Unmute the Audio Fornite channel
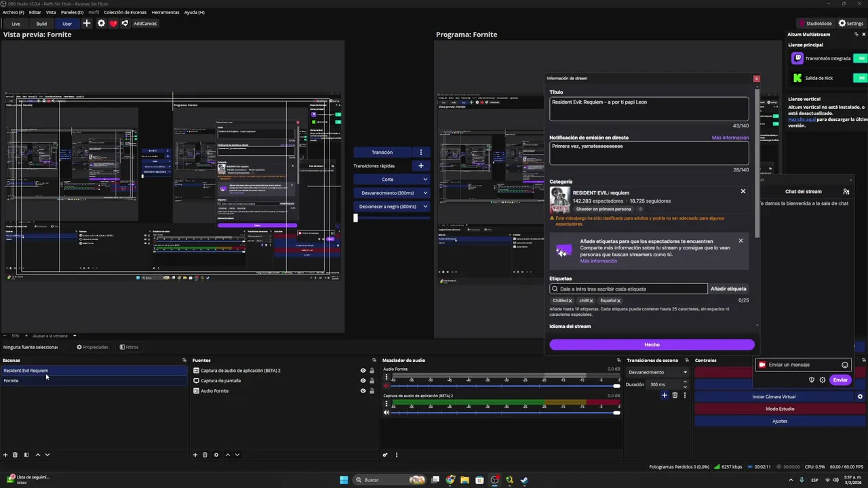 point(387,386)
